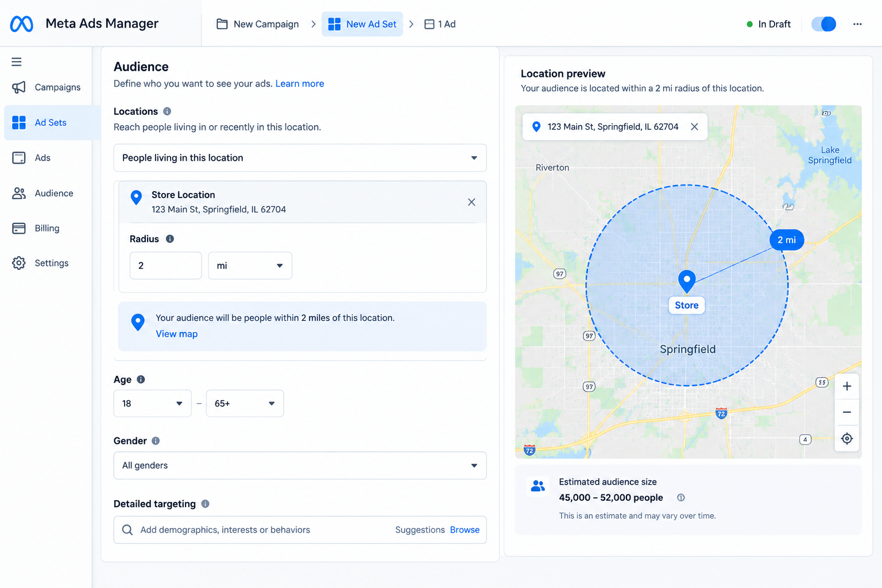Click the Detailed targeting info icon

(x=206, y=504)
